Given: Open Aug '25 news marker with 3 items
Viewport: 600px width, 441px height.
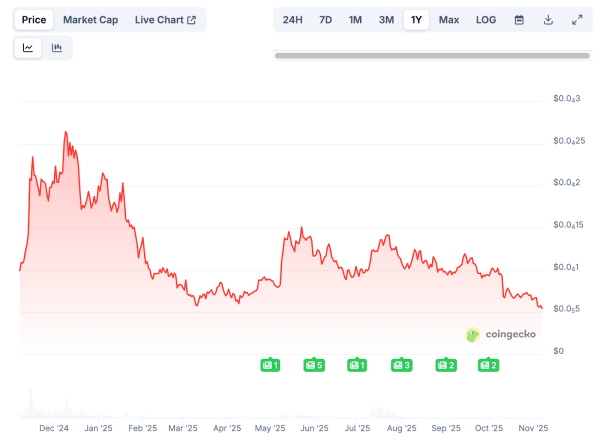Looking at the screenshot, I should tap(401, 365).
